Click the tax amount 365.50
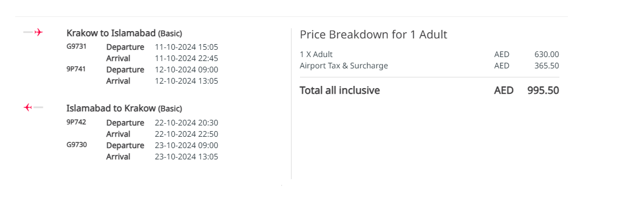The height and width of the screenshot is (208, 644). (x=546, y=66)
